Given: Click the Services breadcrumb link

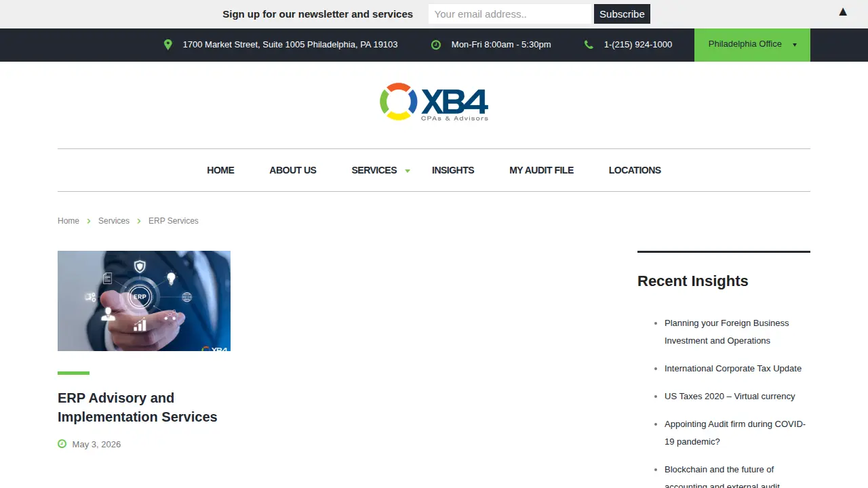Looking at the screenshot, I should coord(114,221).
